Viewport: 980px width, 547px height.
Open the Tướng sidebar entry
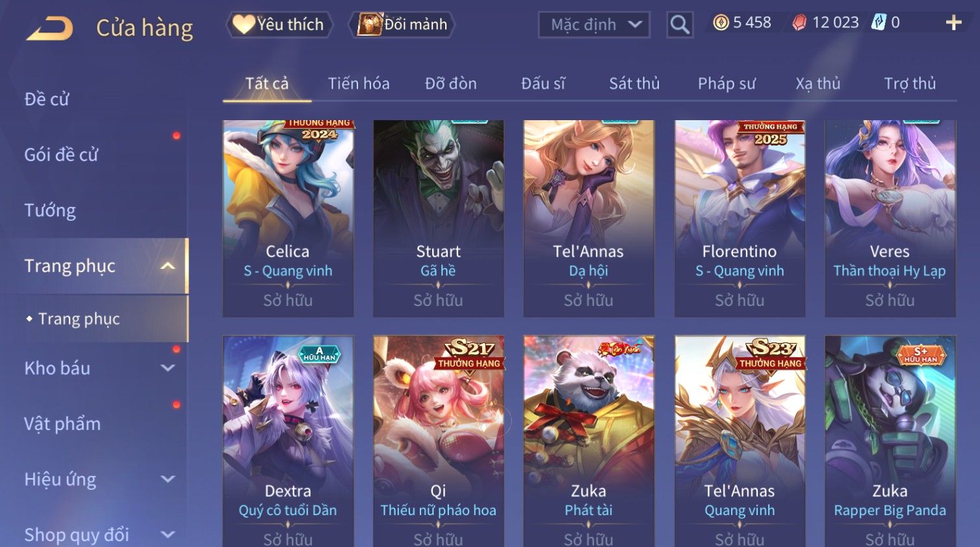50,210
